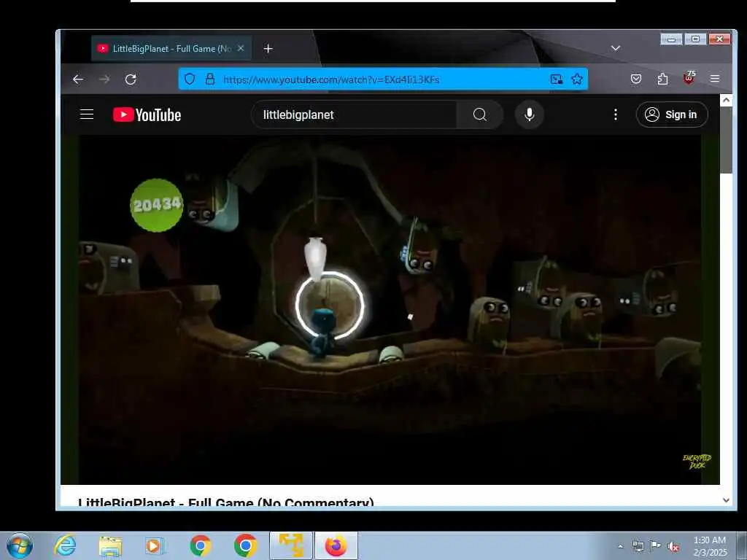Open the first Chrome taskbar icon
The height and width of the screenshot is (560, 747).
(200, 546)
